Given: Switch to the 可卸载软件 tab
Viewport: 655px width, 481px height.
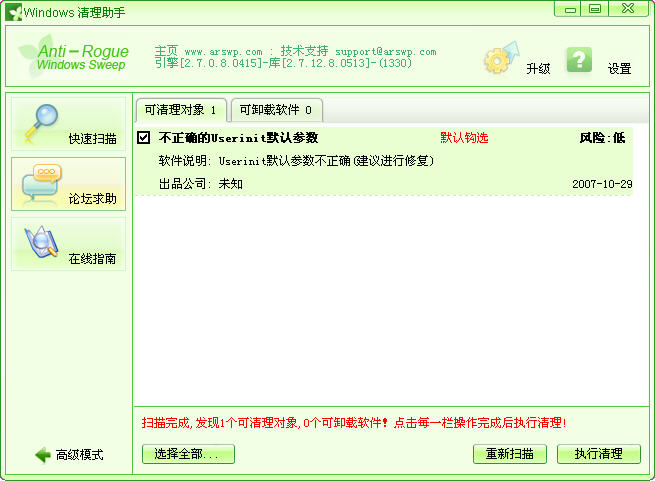Looking at the screenshot, I should point(276,110).
